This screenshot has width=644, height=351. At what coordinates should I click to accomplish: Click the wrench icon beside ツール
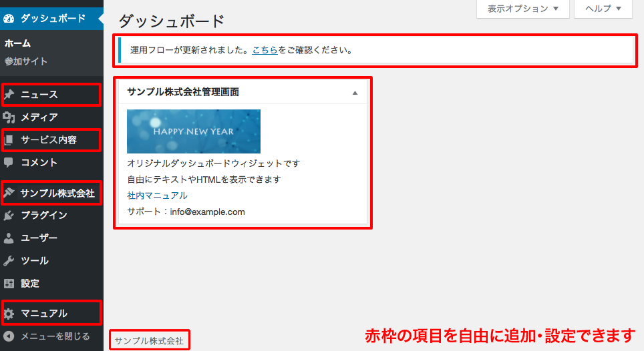point(9,261)
